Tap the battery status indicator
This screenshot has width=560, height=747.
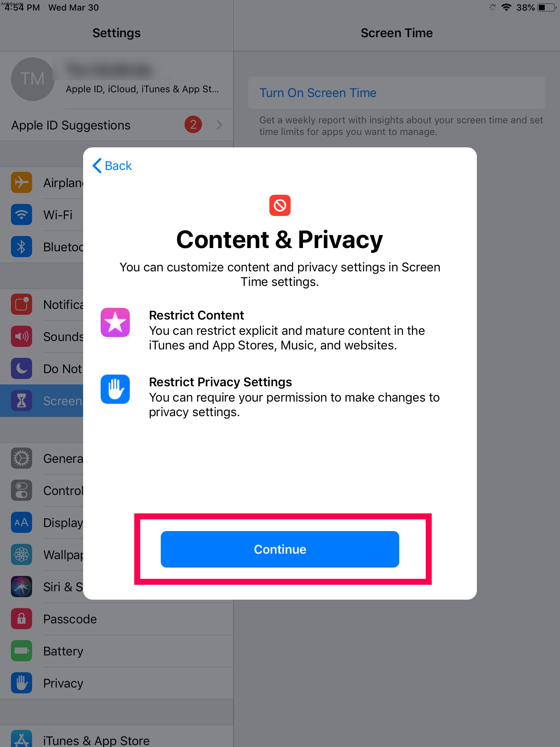point(547,7)
